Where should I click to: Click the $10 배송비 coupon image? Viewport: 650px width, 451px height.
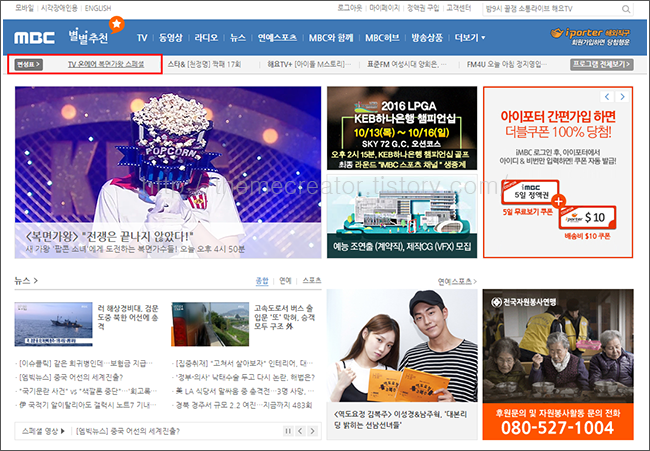[x=587, y=218]
